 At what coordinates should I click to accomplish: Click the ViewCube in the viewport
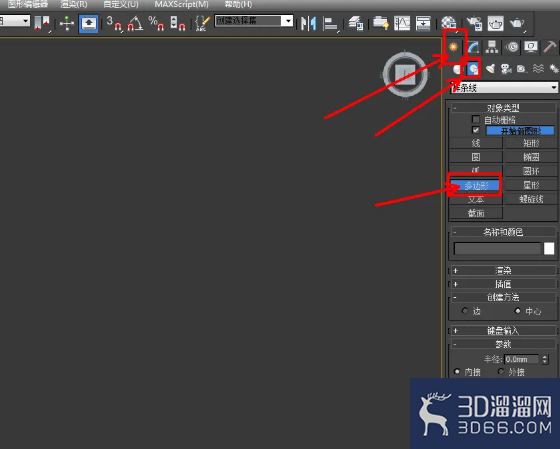click(x=405, y=74)
